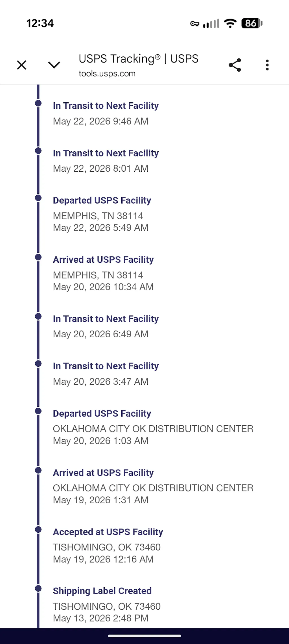This screenshot has width=289, height=644.
Task: Tap Accepted at USPS Facility heading
Action: [108, 532]
